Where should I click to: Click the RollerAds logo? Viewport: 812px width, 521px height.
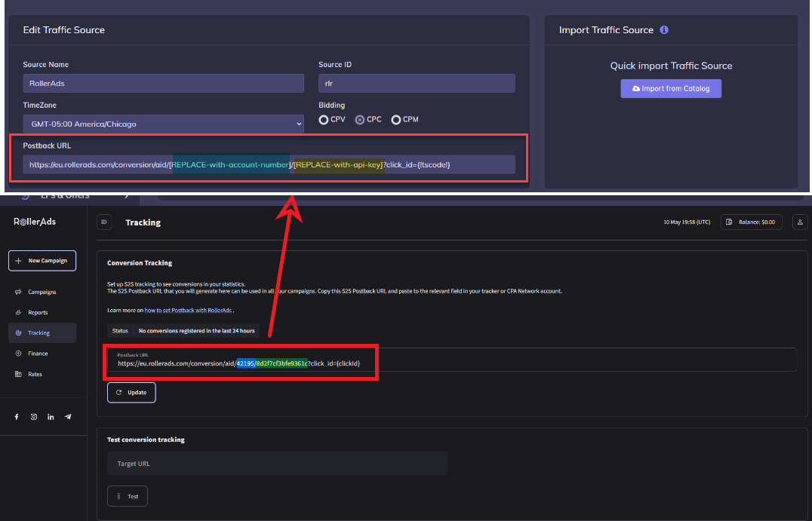35,222
